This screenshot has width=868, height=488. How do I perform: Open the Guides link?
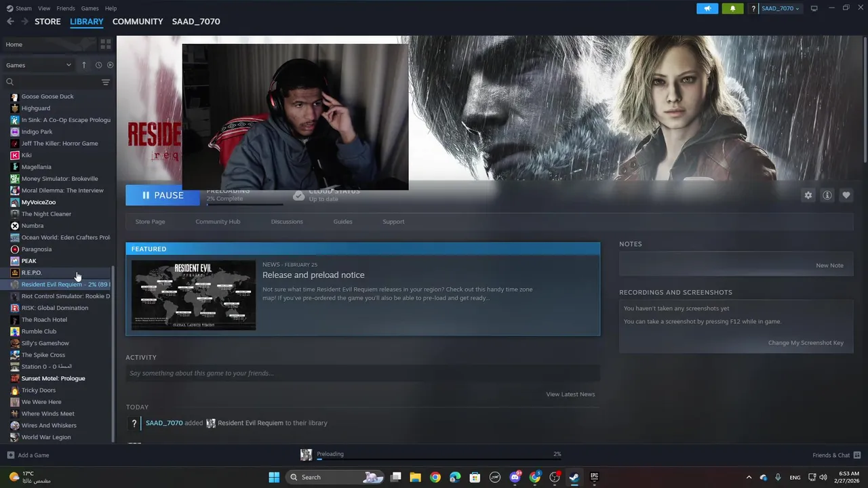click(342, 222)
